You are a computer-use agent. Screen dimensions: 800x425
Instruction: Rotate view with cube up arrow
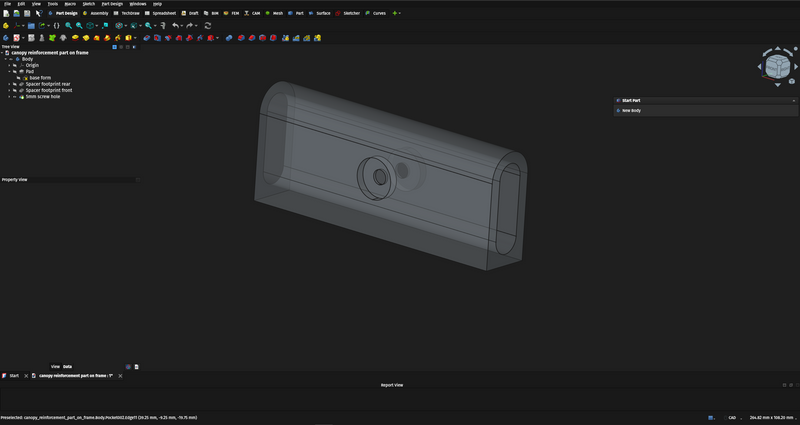[778, 49]
